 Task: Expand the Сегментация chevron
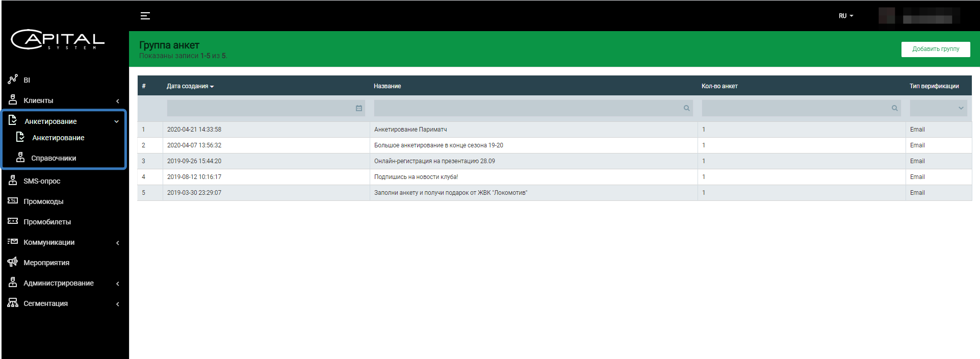pos(118,304)
